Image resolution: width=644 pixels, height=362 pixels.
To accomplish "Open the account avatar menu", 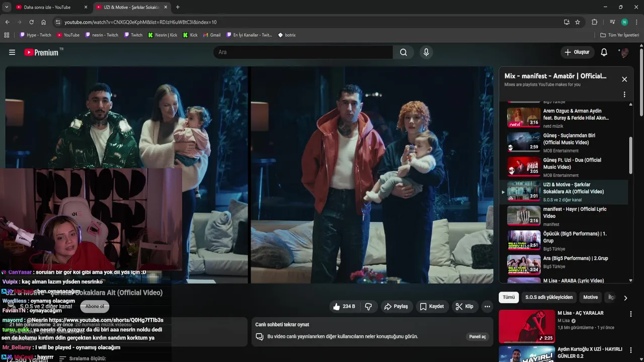I will (624, 52).
